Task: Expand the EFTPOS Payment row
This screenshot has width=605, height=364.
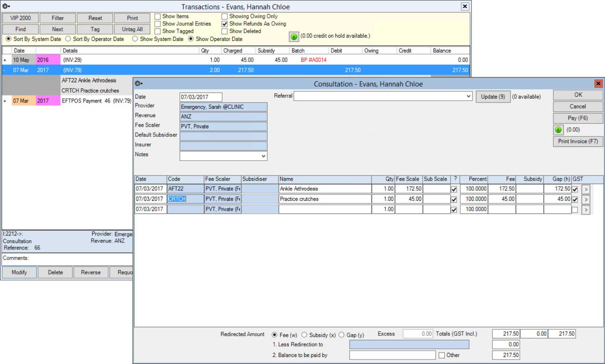Action: tap(5, 101)
